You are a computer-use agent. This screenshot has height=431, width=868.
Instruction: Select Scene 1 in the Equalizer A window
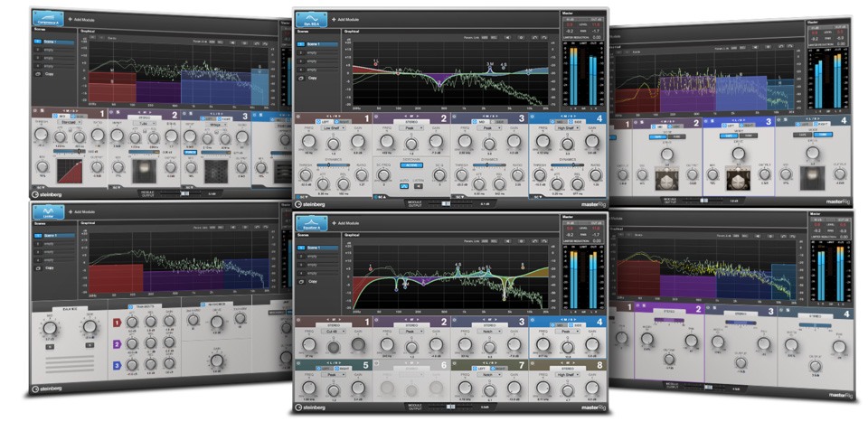pos(317,248)
